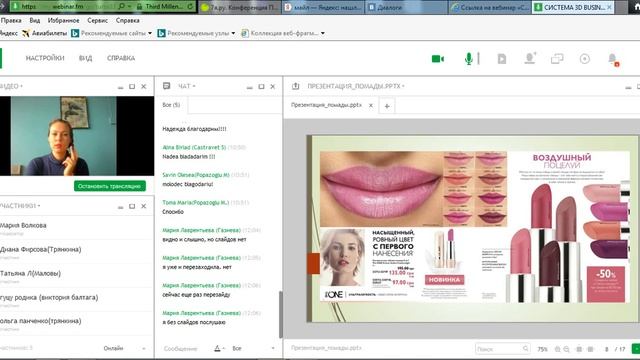Viewport: 640px width, 360px height.
Task: Click the circular record icon
Action: coord(585,59)
